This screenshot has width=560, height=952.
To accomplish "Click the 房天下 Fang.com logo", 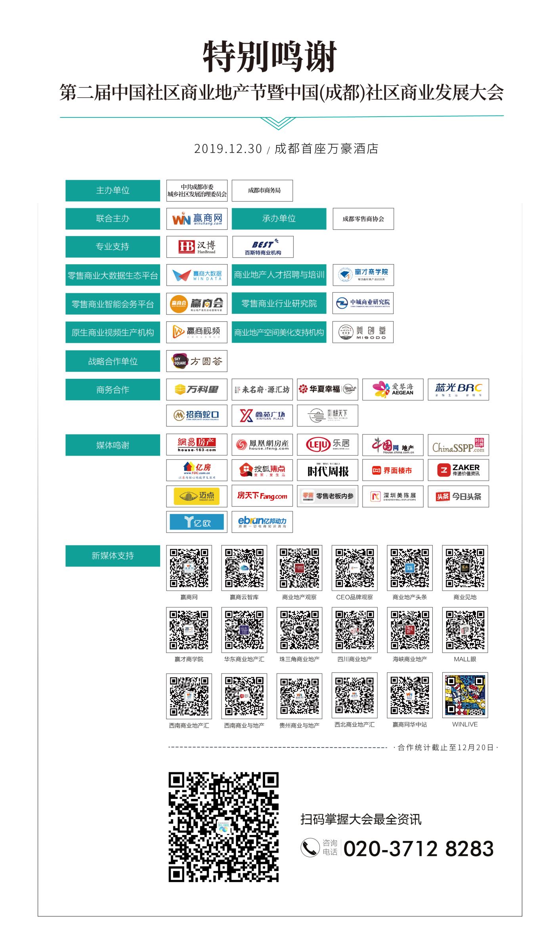I will click(262, 496).
